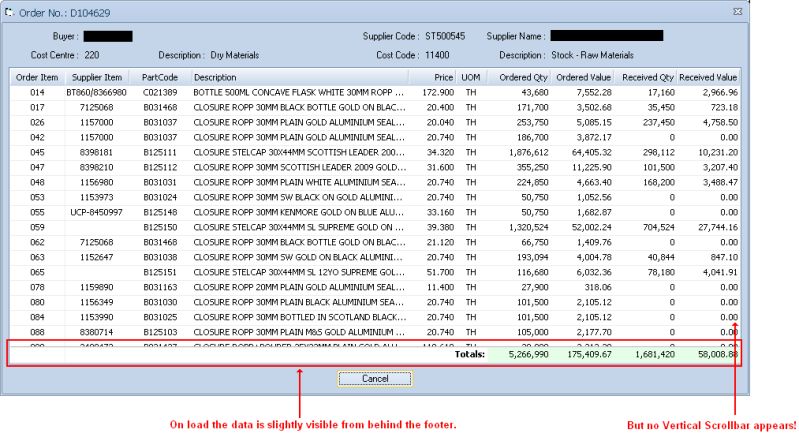The height and width of the screenshot is (437, 799).
Task: Click part code B125103
Action: tap(160, 332)
